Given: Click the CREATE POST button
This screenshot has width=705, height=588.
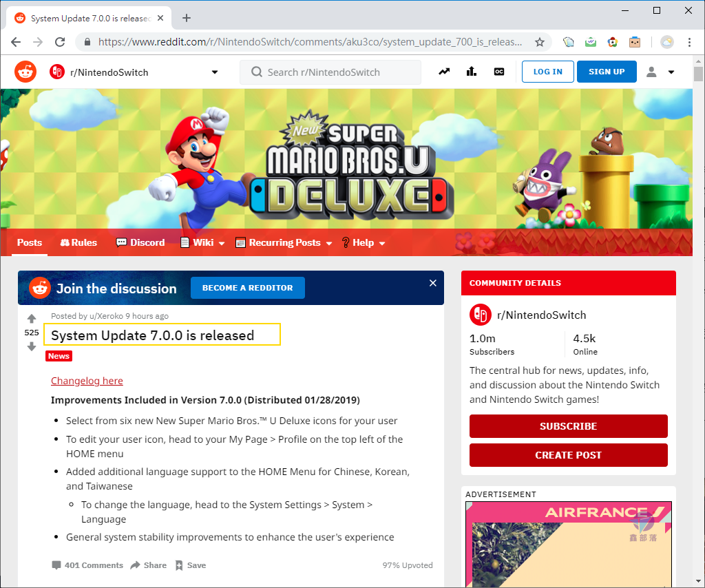Looking at the screenshot, I should pyautogui.click(x=568, y=455).
